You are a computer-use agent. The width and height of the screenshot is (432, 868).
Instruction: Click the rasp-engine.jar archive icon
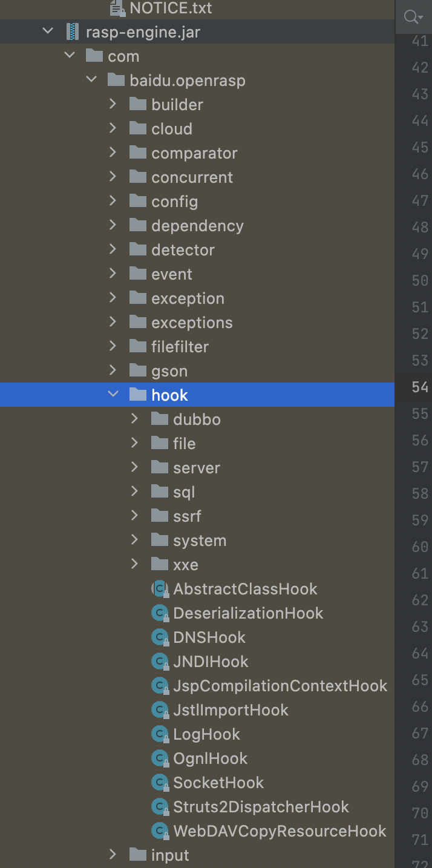[x=73, y=32]
